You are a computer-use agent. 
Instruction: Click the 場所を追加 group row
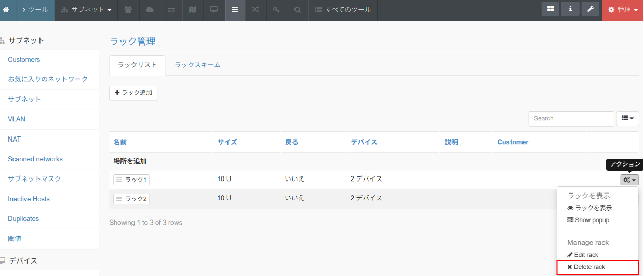(x=374, y=161)
